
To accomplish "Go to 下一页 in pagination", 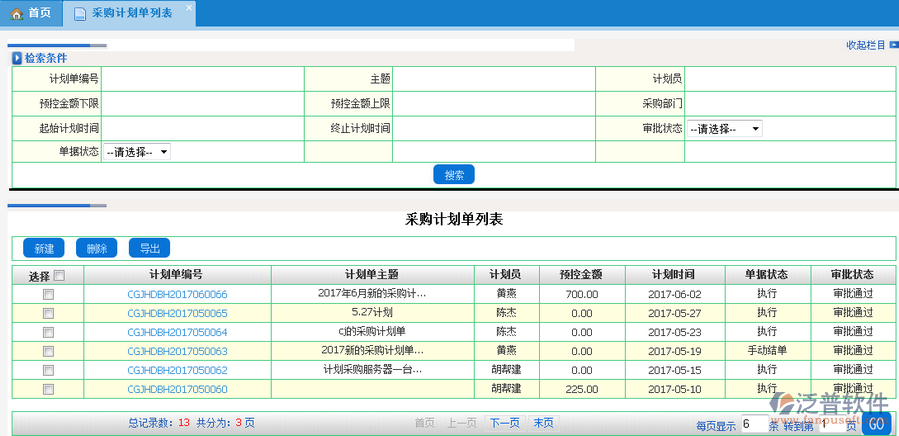I will (x=505, y=423).
